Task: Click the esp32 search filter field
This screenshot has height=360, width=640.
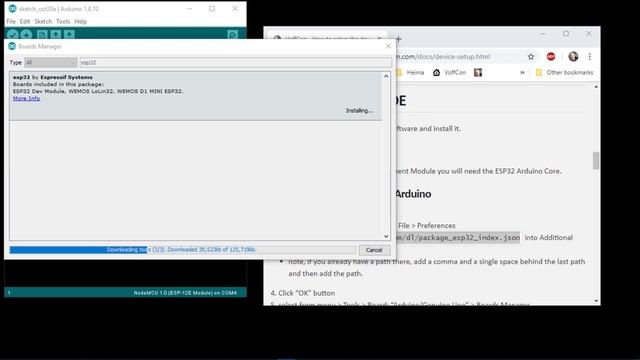Action: tap(236, 62)
